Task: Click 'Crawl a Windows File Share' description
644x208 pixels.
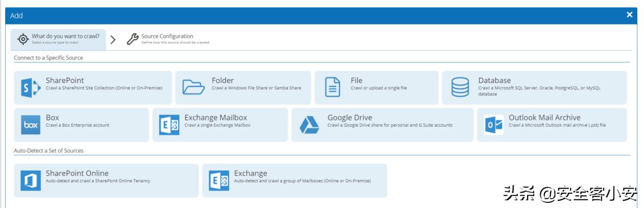Action: point(256,88)
